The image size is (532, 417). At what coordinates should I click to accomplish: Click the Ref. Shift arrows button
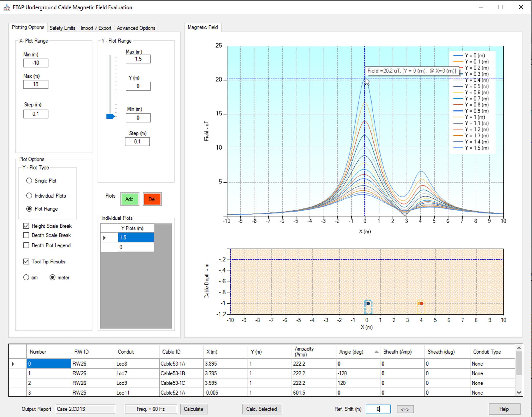coord(405,409)
